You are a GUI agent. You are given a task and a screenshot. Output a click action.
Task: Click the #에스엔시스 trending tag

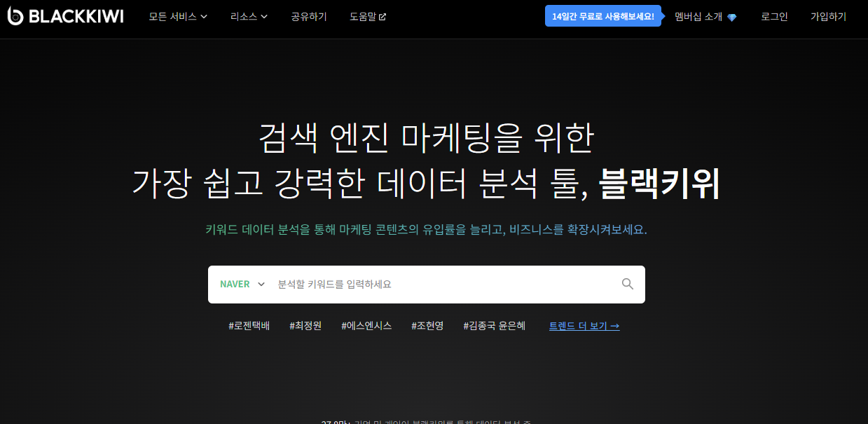coord(366,325)
